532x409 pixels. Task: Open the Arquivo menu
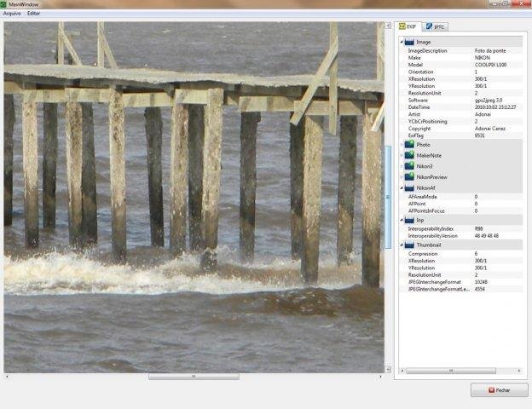(x=12, y=14)
